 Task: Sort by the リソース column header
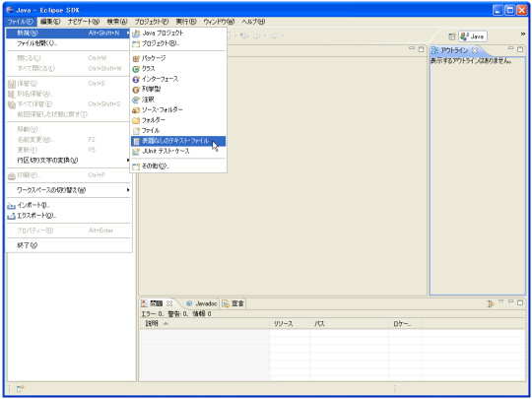click(290, 324)
